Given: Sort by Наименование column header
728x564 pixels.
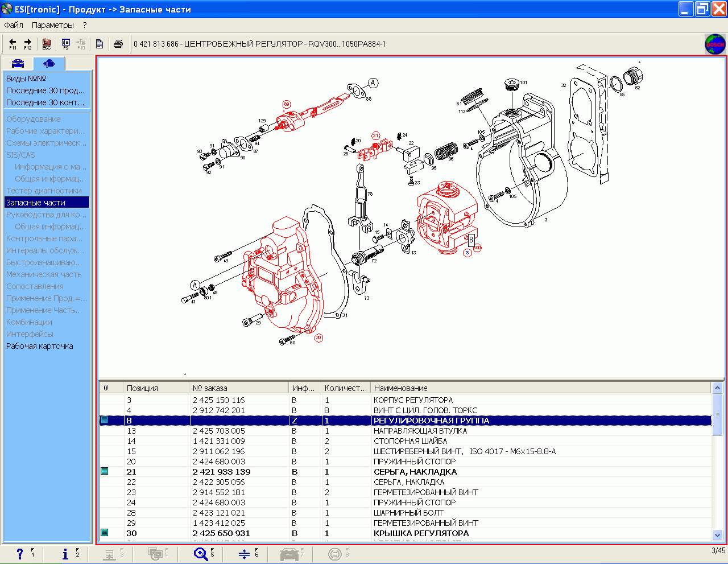Looking at the screenshot, I should coord(540,388).
